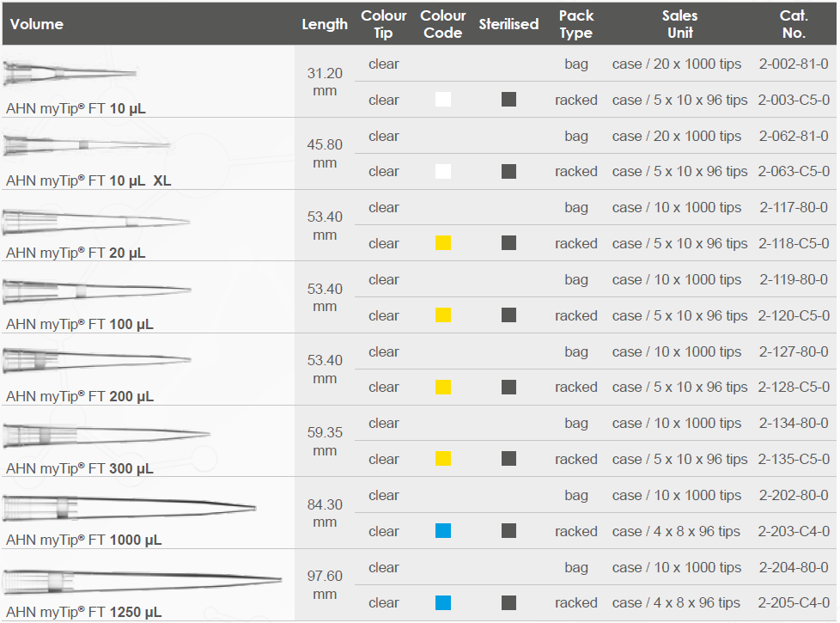Click catalogue number 2-119-80-0
840x623 pixels.
point(794,280)
